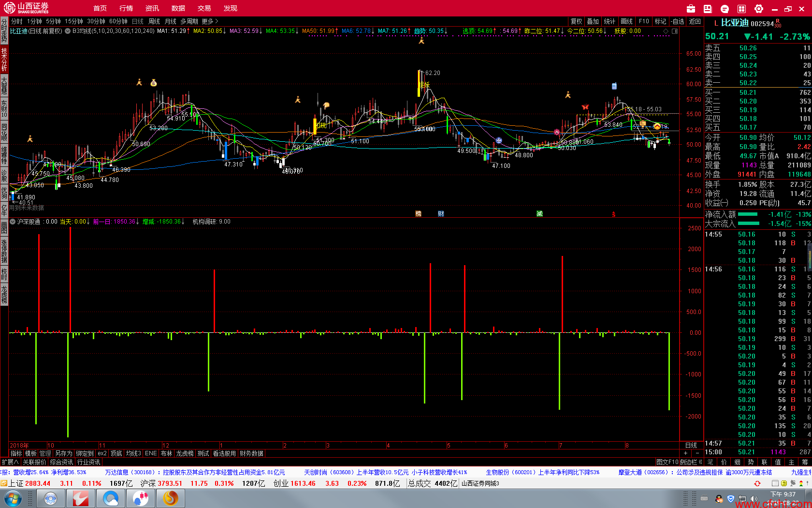Click the stock name 比亚迪 in quote panel
Image resolution: width=812 pixels, height=508 pixels.
click(735, 23)
